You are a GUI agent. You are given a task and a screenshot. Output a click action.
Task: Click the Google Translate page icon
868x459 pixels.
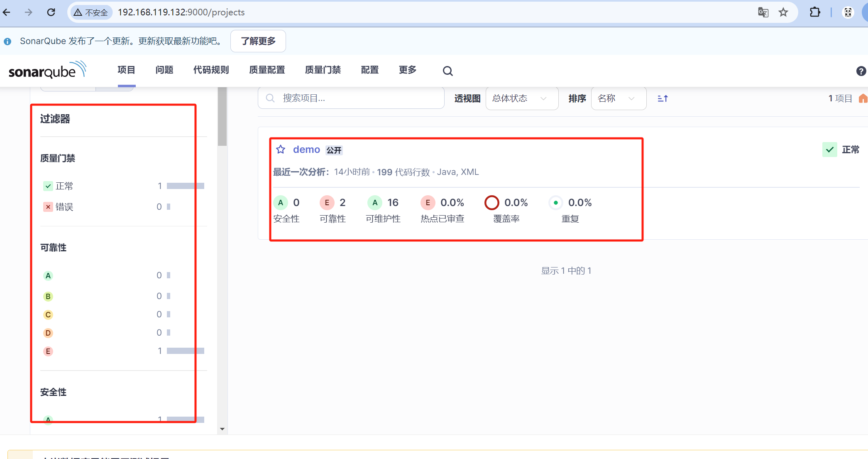[763, 12]
